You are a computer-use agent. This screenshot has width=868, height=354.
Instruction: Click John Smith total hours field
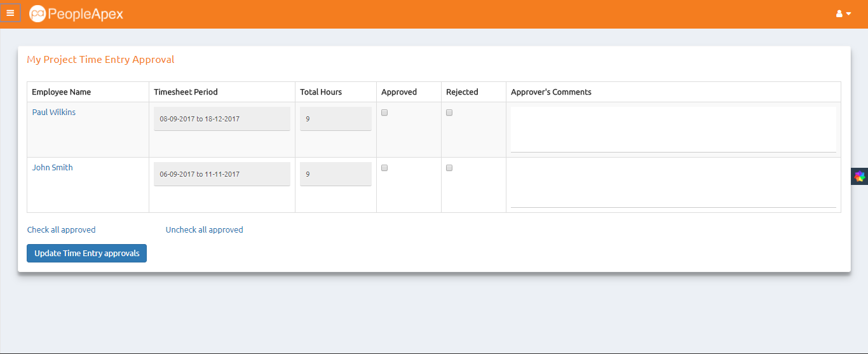click(336, 174)
